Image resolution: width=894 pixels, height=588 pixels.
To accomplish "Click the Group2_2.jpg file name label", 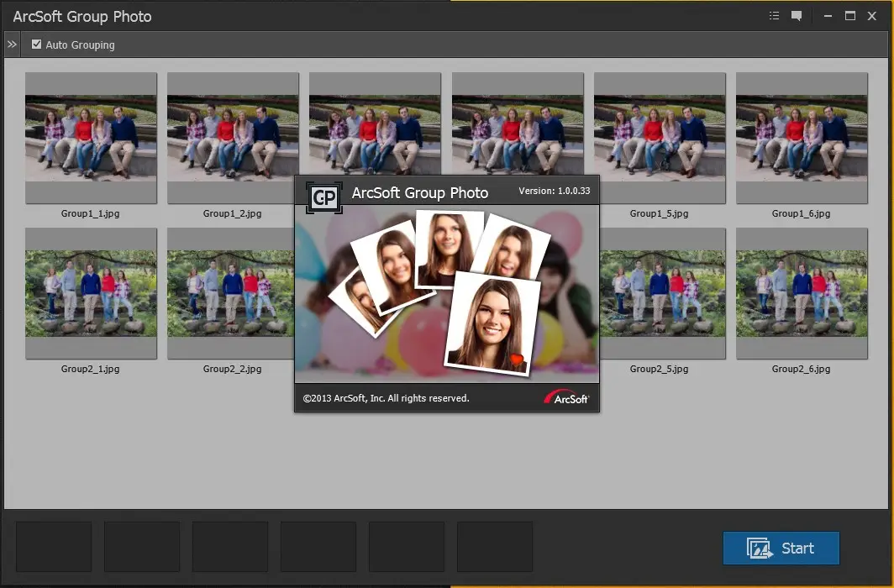I will pyautogui.click(x=232, y=370).
